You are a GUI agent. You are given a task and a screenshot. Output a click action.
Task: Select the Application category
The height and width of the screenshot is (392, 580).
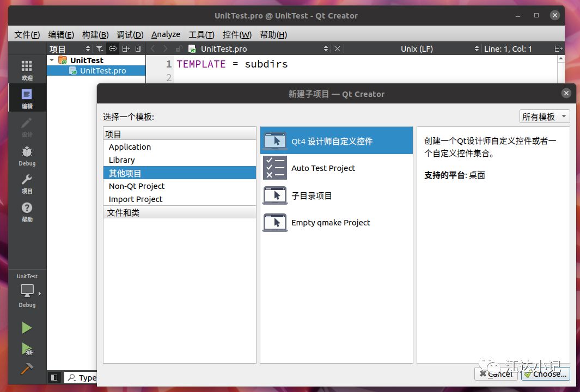179,147
